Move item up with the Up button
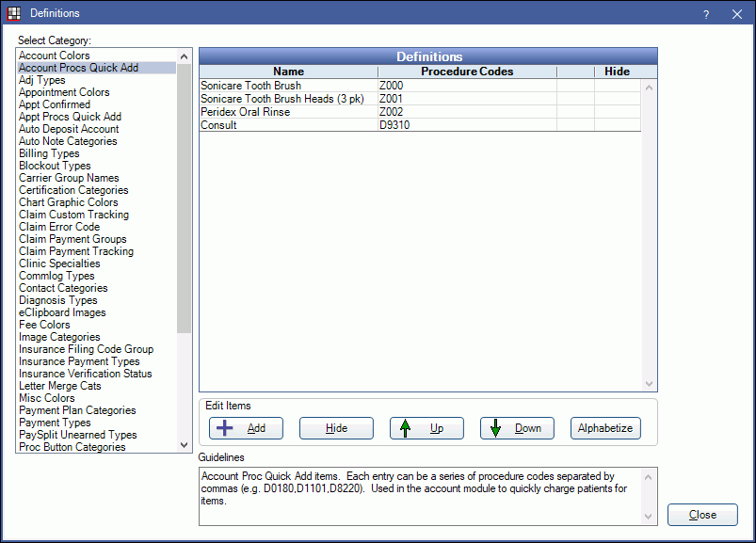The width and height of the screenshot is (756, 543). click(426, 428)
